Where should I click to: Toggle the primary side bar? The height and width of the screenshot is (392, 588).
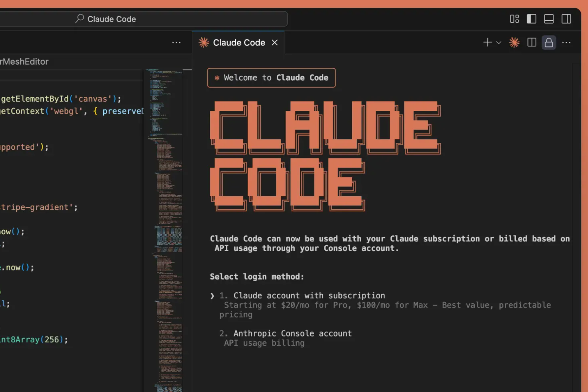click(531, 19)
